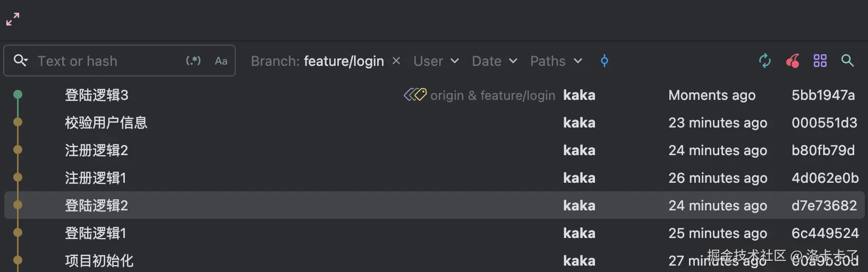Remove the feature/login branch filter
Viewport: 868px width, 272px height.
396,61
